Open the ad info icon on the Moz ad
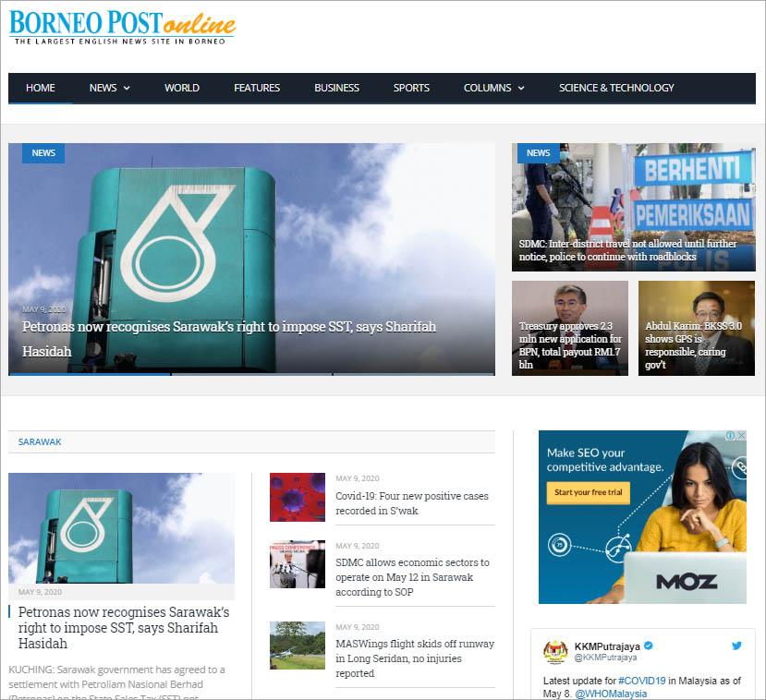The image size is (766, 700). click(x=730, y=436)
